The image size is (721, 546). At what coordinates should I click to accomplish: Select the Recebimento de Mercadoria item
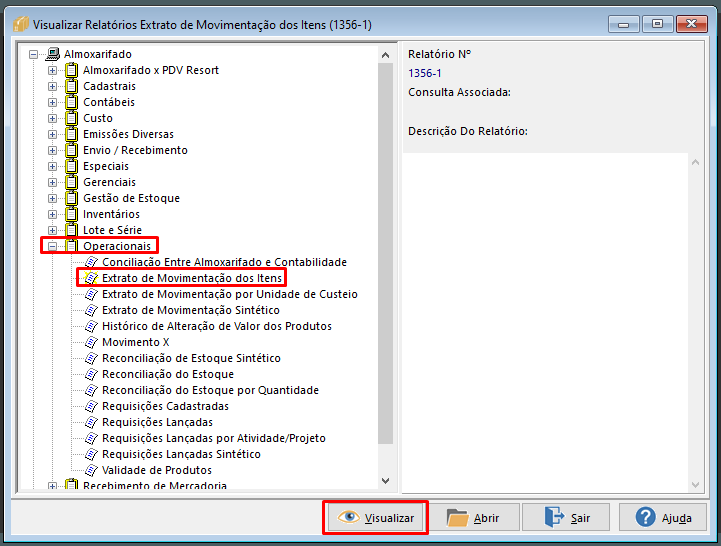155,485
